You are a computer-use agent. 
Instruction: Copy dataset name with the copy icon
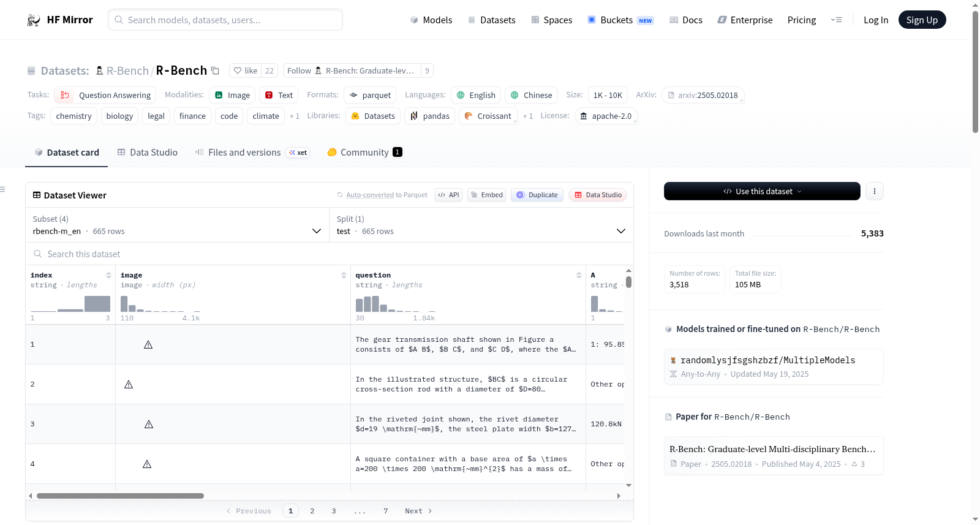coord(215,70)
